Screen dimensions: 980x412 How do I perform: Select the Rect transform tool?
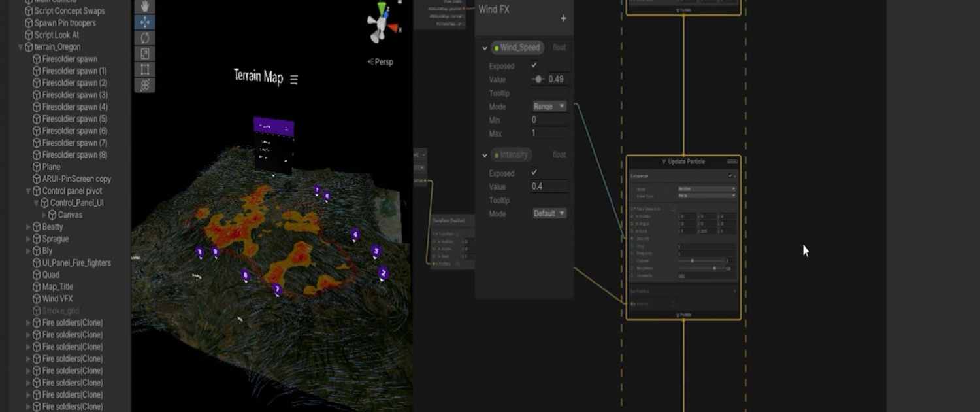[x=145, y=69]
